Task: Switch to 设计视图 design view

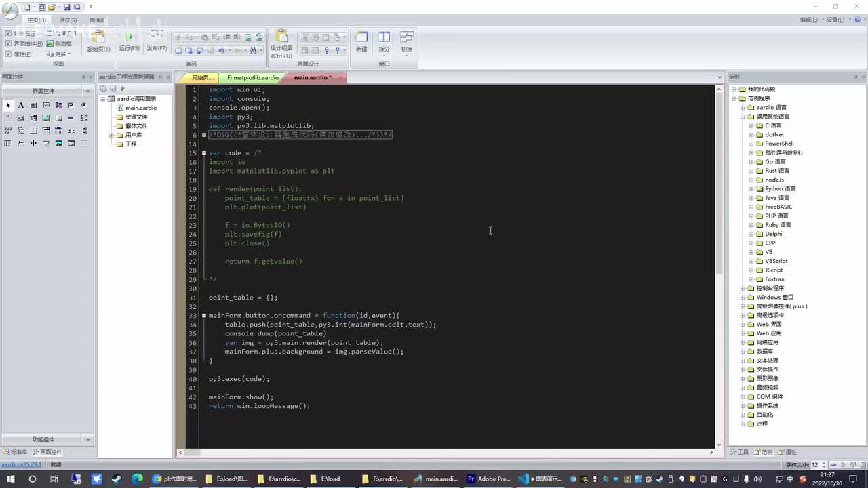Action: pos(281,44)
